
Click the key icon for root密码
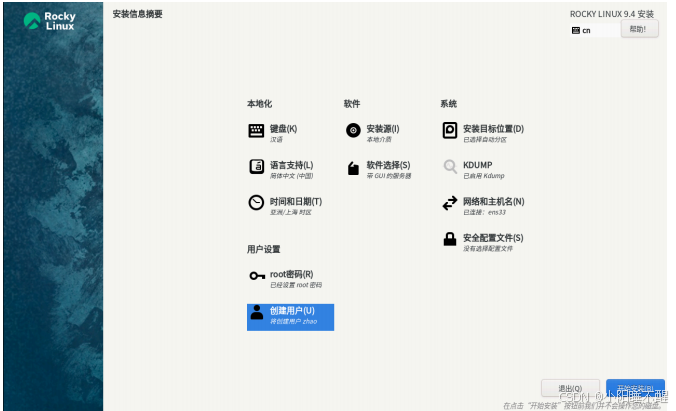(x=257, y=276)
